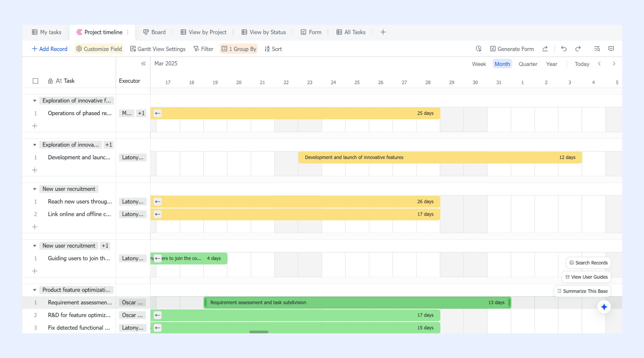Viewport: 644px width, 358px height.
Task: Jump to bar start for R&D feature row
Action: (158, 315)
